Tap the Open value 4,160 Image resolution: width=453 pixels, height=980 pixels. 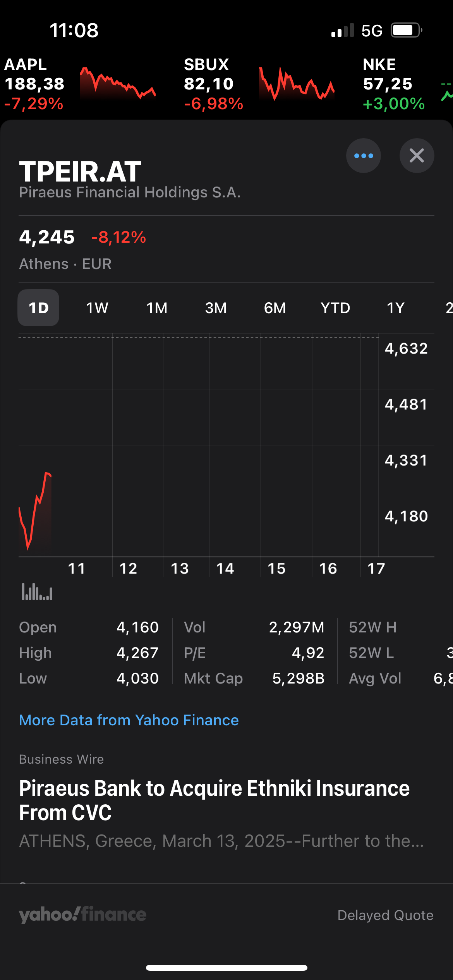[137, 627]
